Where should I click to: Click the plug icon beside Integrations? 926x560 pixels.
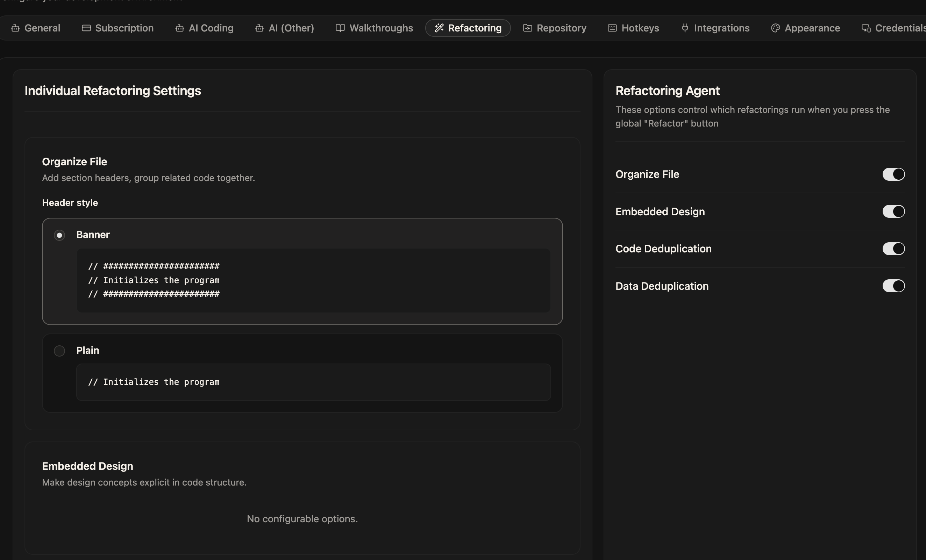tap(685, 28)
